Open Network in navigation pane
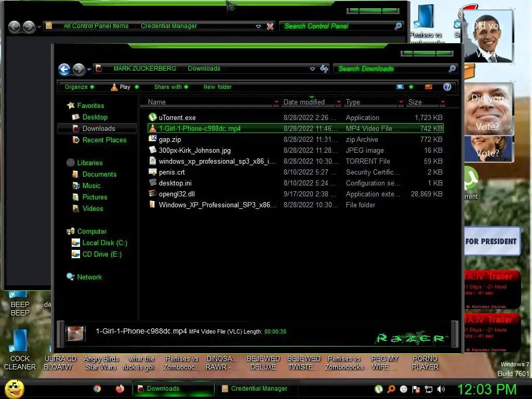Viewport: 532px width, 399px height. point(89,277)
